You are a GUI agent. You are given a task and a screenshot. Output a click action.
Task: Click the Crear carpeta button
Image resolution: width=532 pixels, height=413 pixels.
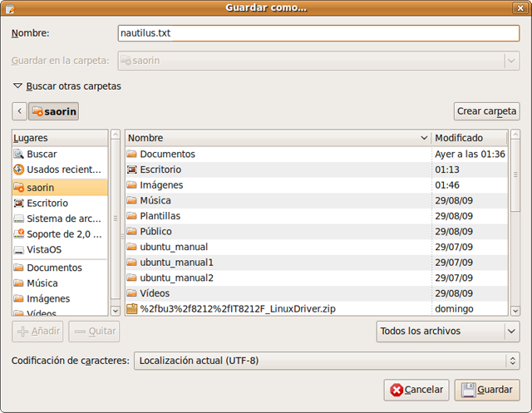(x=486, y=111)
